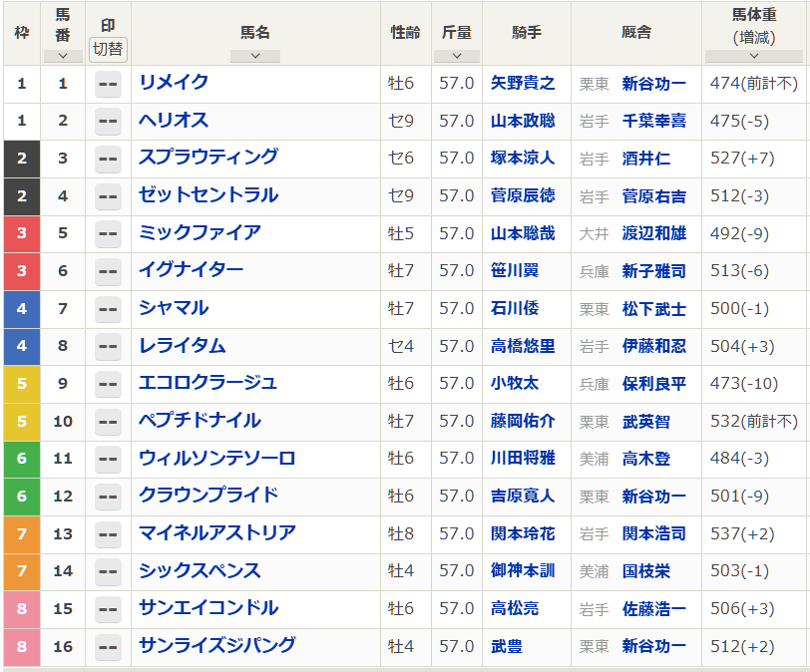The height and width of the screenshot is (672, 810).
Task: Click the sort arrow under 馬番 header
Action: (x=63, y=56)
